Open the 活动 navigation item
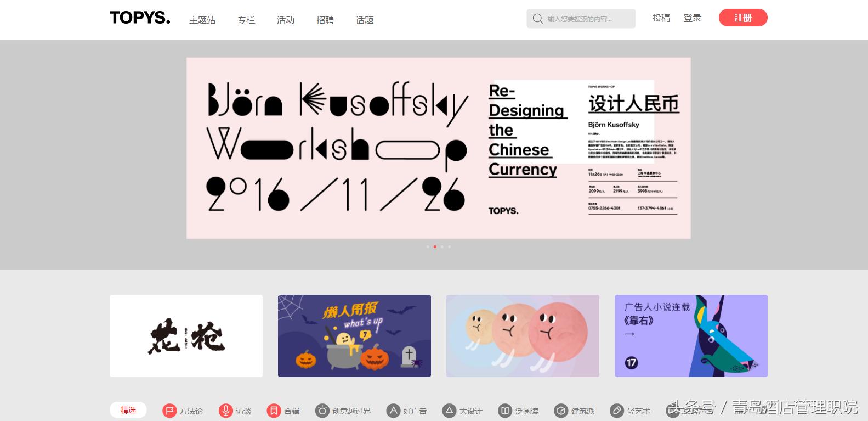The height and width of the screenshot is (421, 868). [286, 20]
